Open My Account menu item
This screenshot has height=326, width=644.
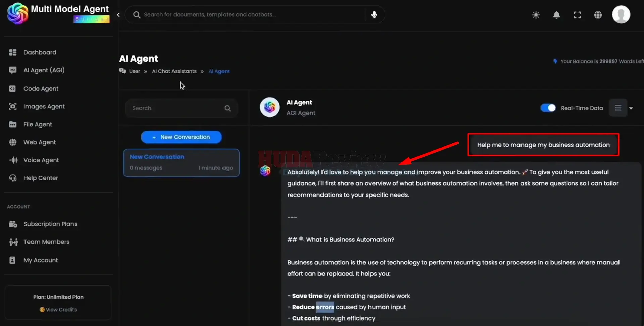[x=41, y=260]
